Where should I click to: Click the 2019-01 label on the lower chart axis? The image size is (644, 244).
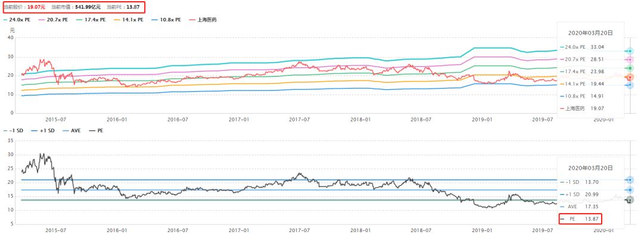pos(481,230)
